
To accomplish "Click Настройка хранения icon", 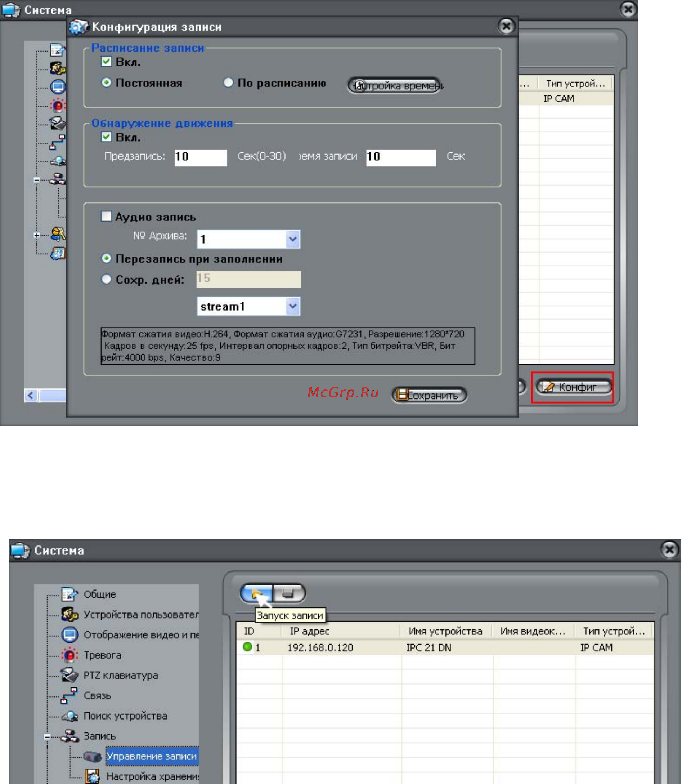I will (92, 776).
